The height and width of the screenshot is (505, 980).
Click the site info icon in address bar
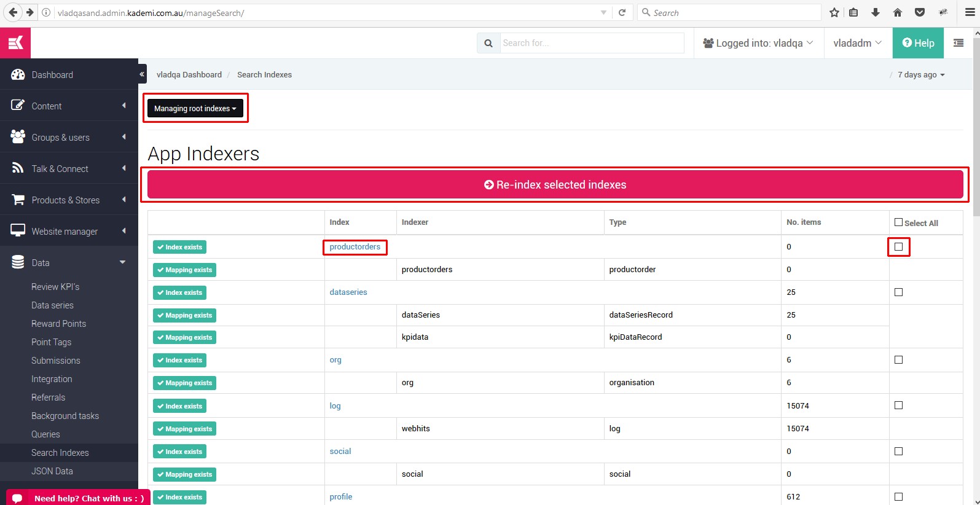click(46, 13)
